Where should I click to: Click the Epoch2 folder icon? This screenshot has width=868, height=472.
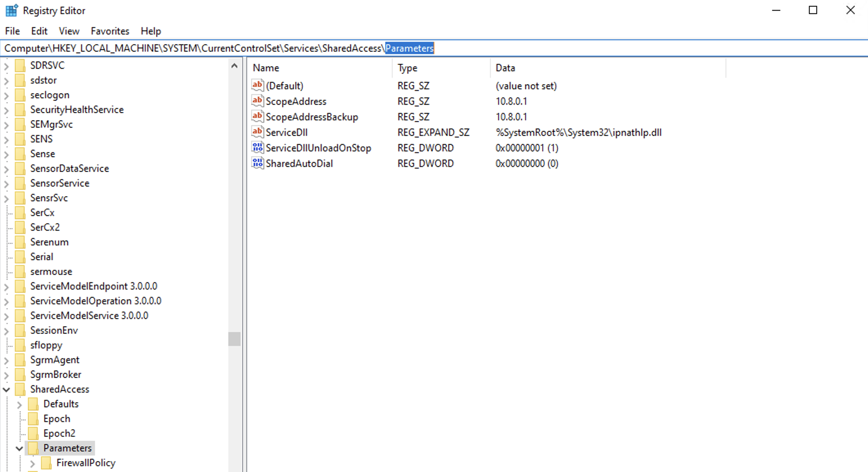click(33, 434)
